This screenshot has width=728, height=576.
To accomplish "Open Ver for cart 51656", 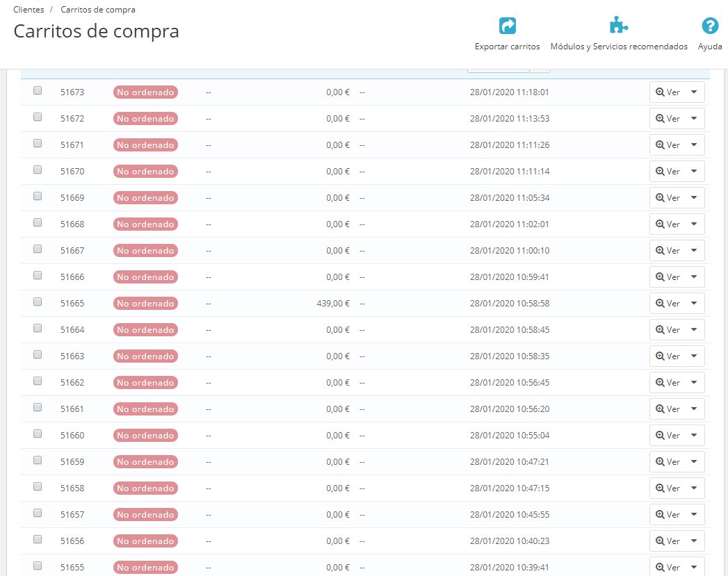I will (x=668, y=541).
